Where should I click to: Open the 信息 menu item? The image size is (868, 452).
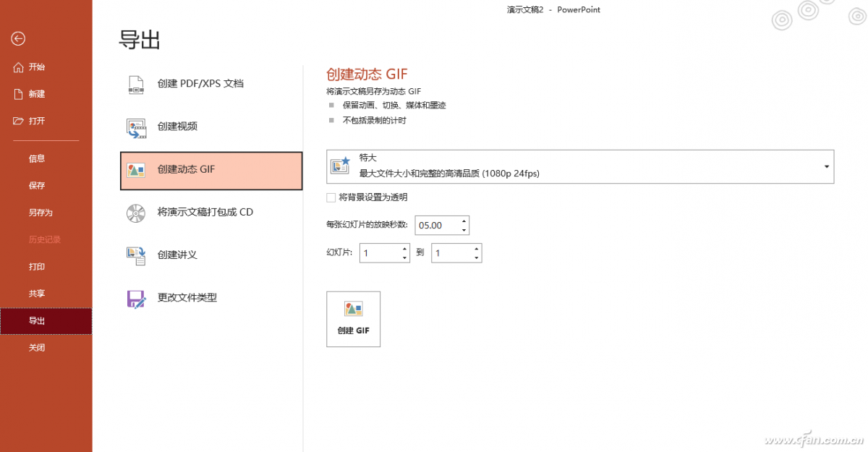pyautogui.click(x=37, y=158)
